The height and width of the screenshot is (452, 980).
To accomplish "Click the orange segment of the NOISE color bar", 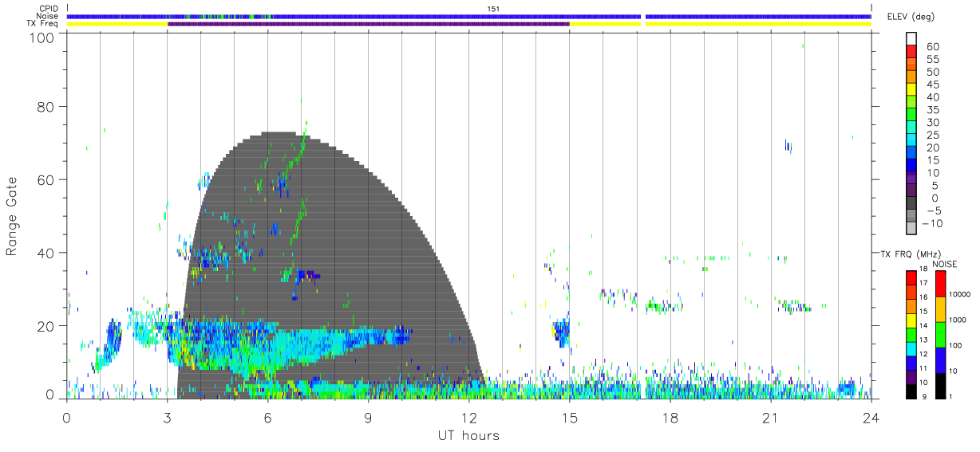I will 940,309.
